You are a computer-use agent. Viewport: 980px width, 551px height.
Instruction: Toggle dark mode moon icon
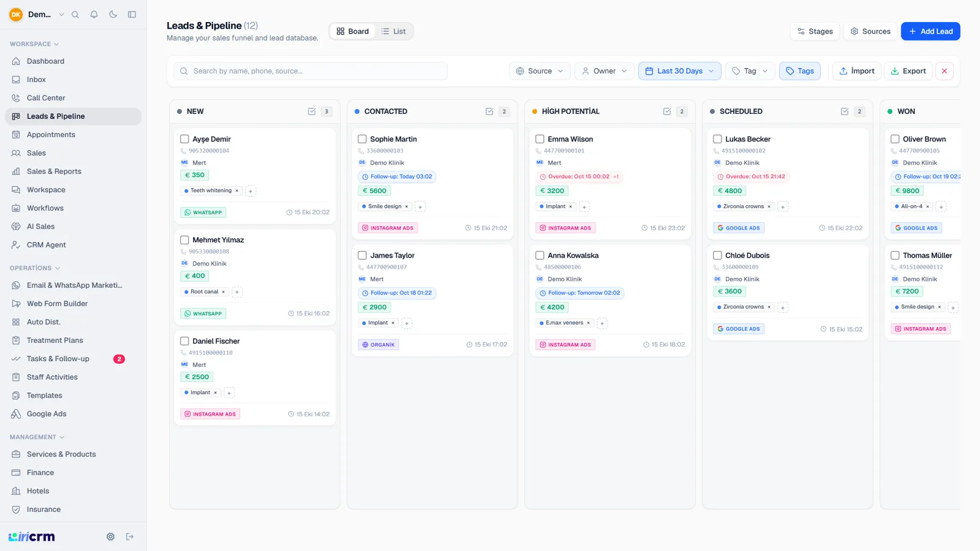(x=113, y=15)
